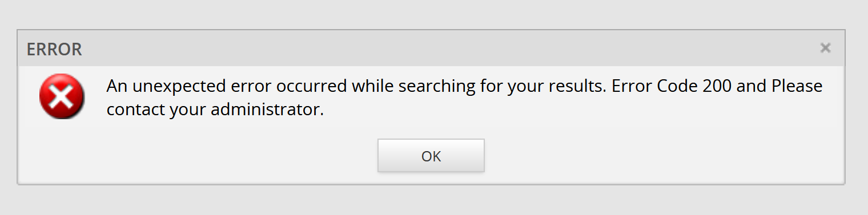Viewport: 868px width, 215px height.
Task: Click the white X inside the red circle
Action: (62, 96)
